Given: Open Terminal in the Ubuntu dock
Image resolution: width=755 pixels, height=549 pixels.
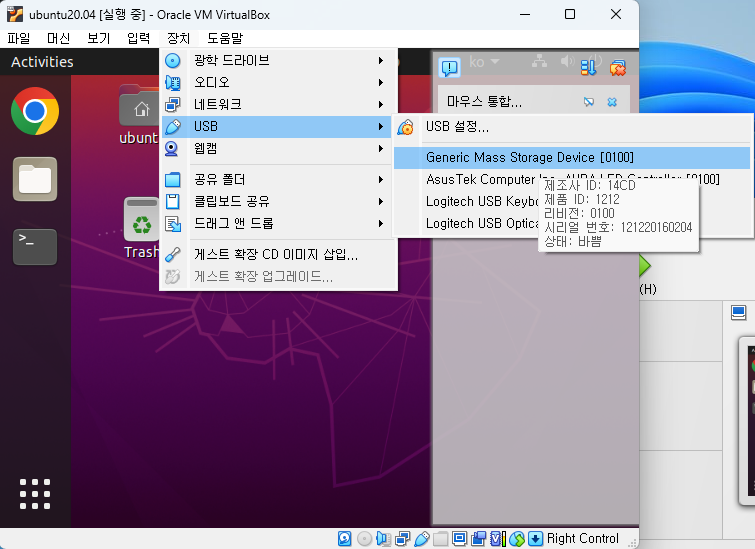Looking at the screenshot, I should point(35,247).
